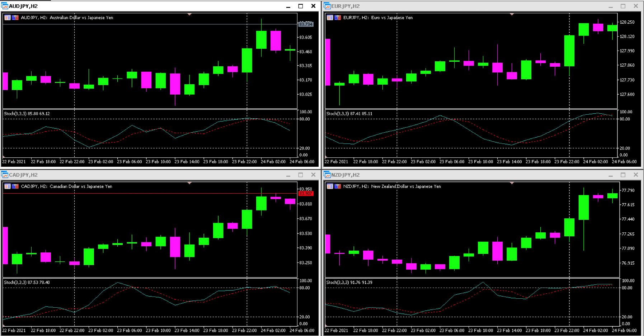Click the 83.734 price label on AUDJPY scale
Screen dimensions: 644x336
click(306, 24)
